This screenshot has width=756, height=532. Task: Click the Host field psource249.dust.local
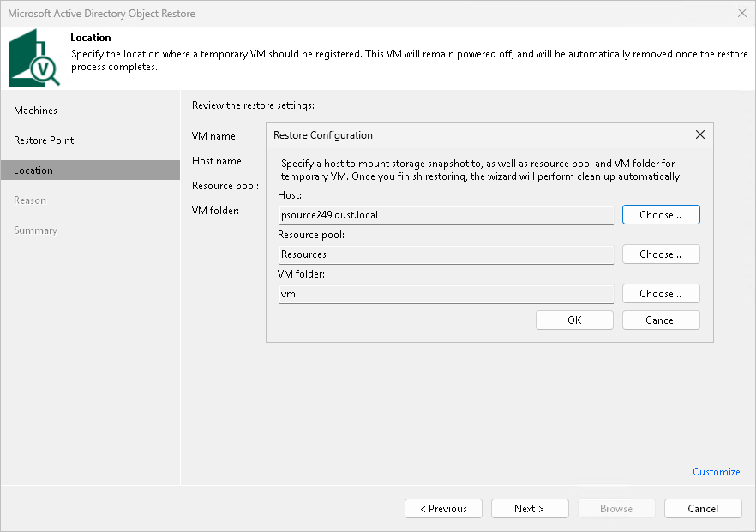pyautogui.click(x=447, y=215)
